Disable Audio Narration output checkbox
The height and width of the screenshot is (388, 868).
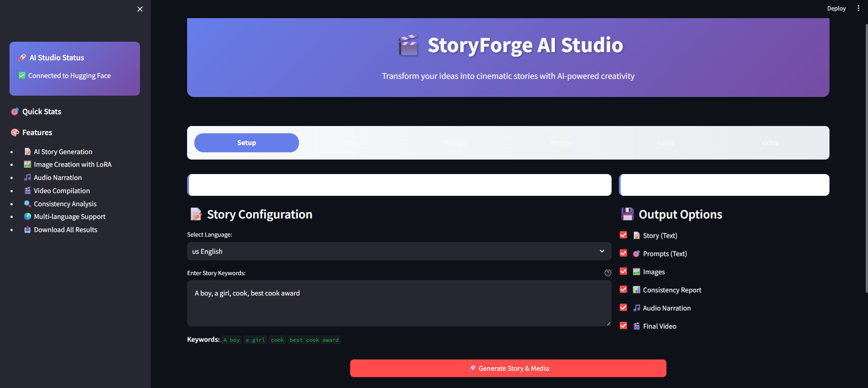[x=623, y=307]
